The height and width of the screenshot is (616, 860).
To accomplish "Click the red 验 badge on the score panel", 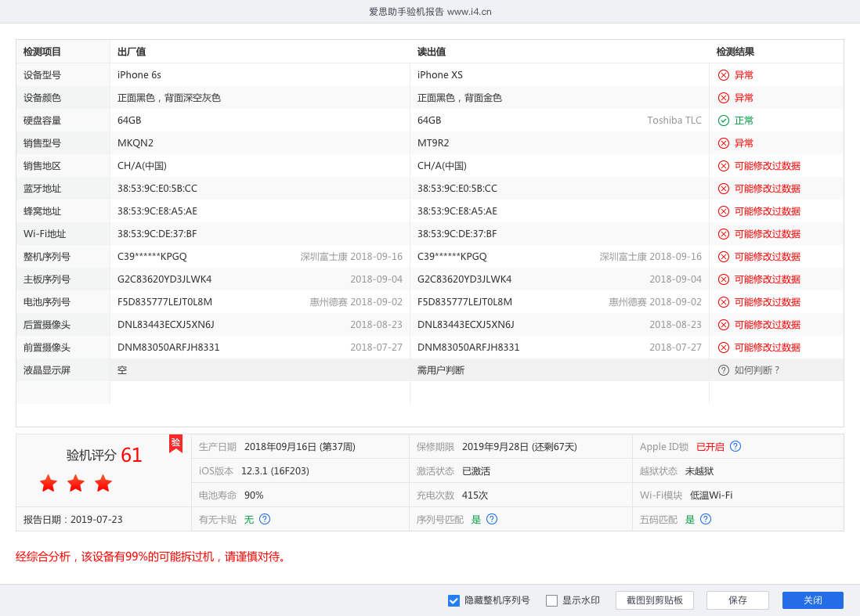I will (175, 443).
